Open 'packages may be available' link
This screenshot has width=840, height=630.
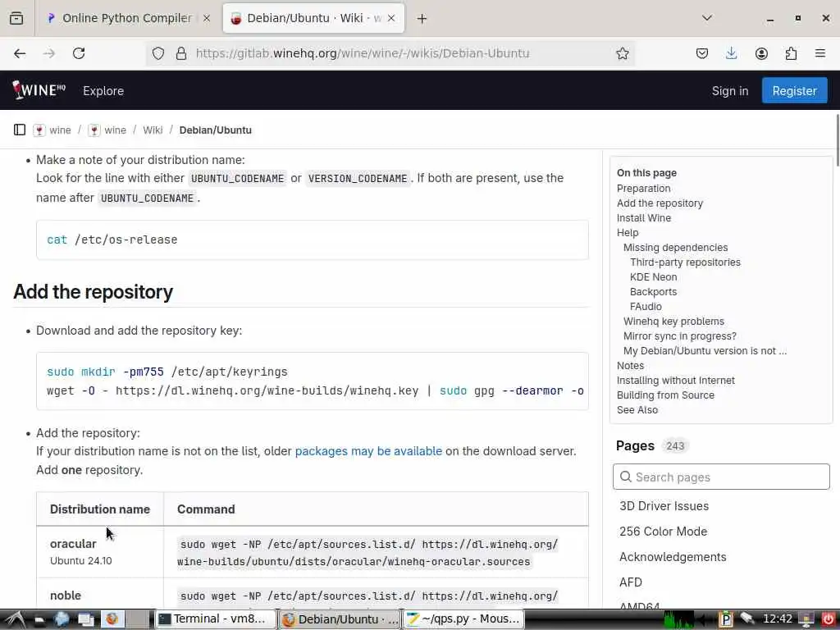tap(368, 451)
